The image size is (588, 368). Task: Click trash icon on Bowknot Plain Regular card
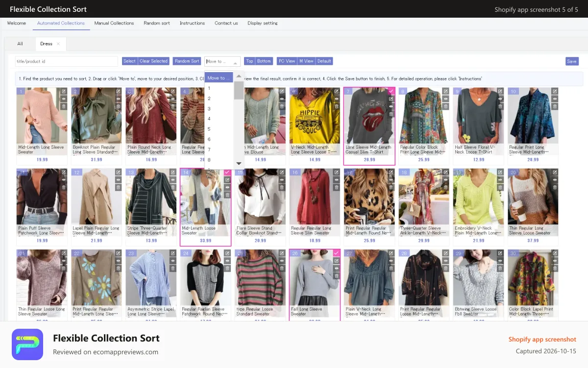118,106
